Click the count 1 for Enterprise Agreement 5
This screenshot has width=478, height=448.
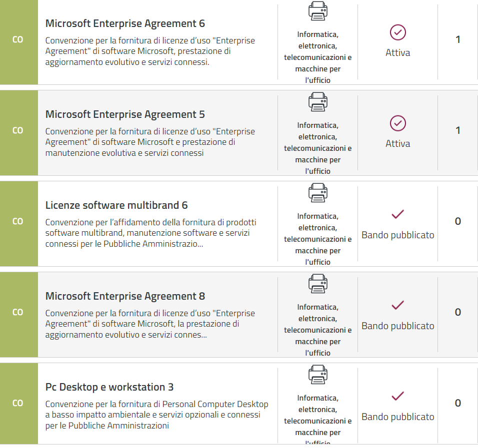(x=457, y=130)
